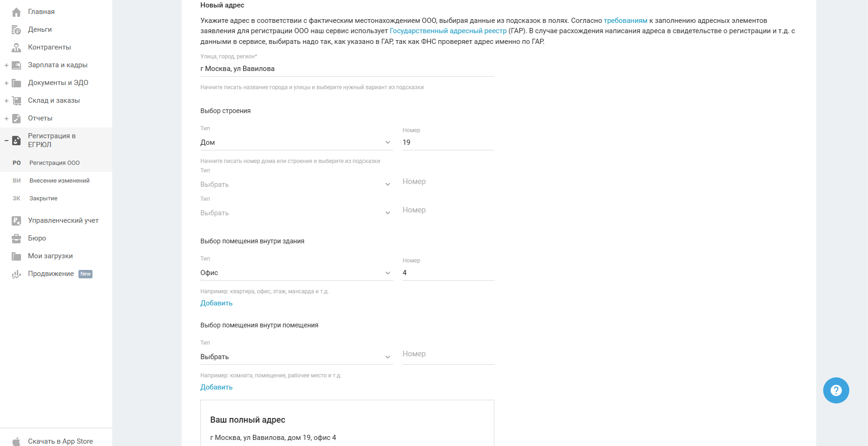The width and height of the screenshot is (868, 446).
Task: Open Бюро via the briefcase icon
Action: point(16,239)
